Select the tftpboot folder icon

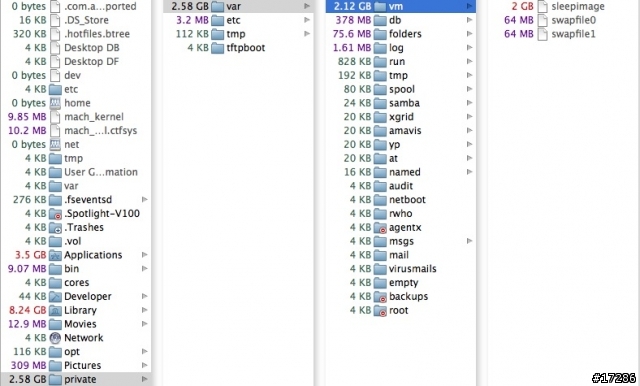click(x=218, y=48)
